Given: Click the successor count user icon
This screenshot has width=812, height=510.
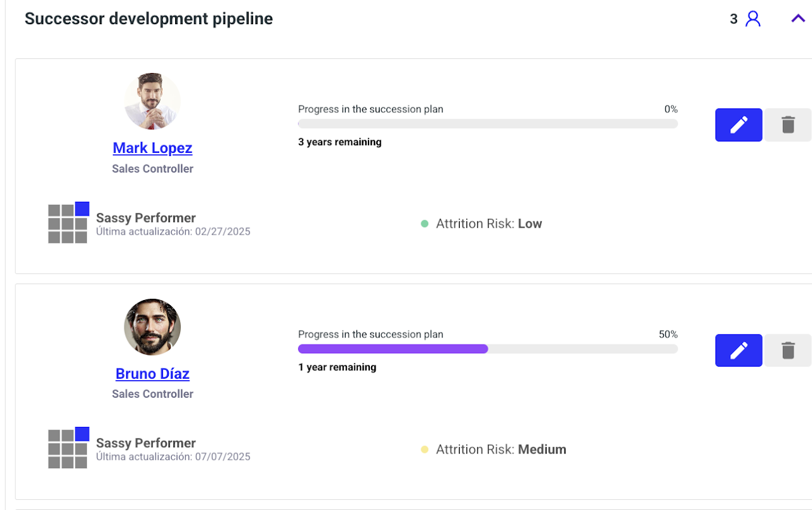Looking at the screenshot, I should [752, 19].
